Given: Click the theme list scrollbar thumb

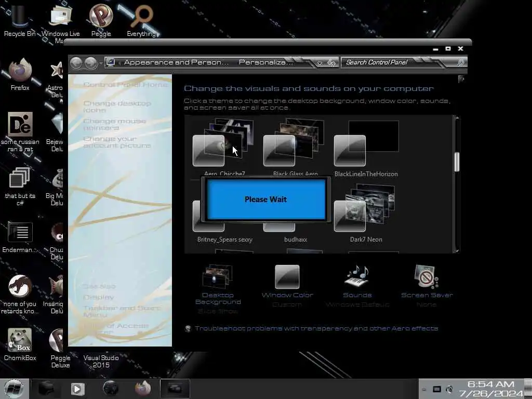Looking at the screenshot, I should point(457,162).
